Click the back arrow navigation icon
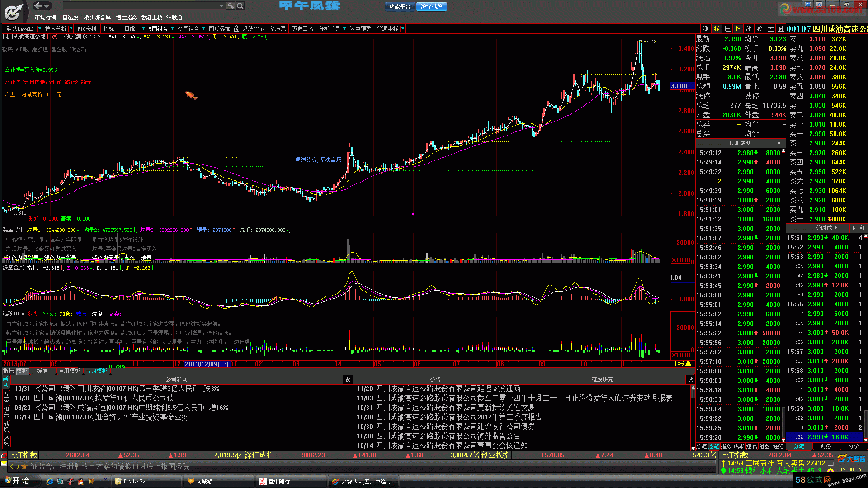 coord(38,6)
